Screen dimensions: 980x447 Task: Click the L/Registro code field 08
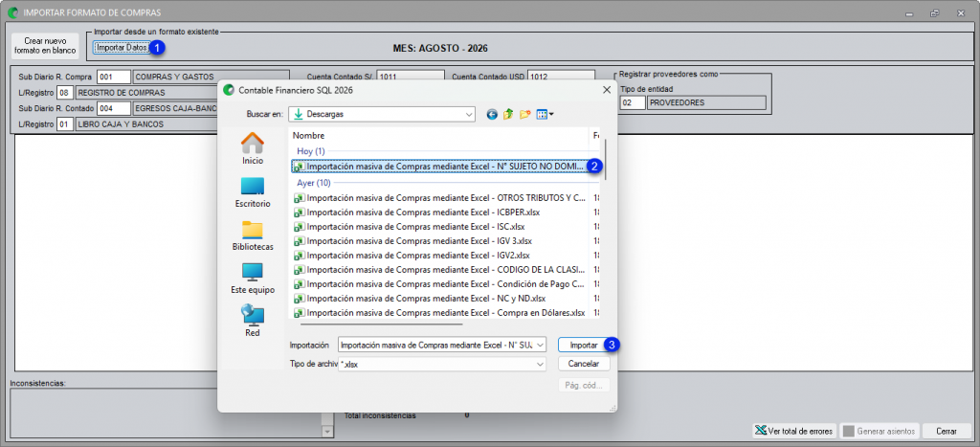point(66,93)
